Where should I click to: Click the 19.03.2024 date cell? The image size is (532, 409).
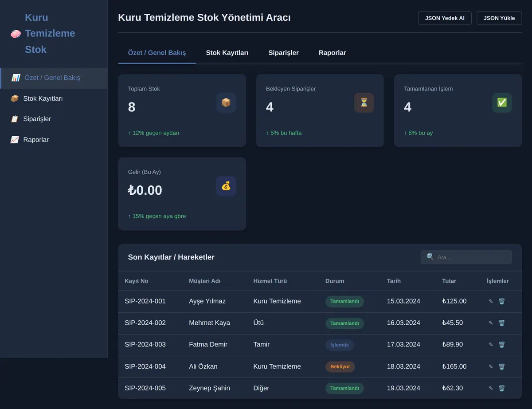[403, 388]
